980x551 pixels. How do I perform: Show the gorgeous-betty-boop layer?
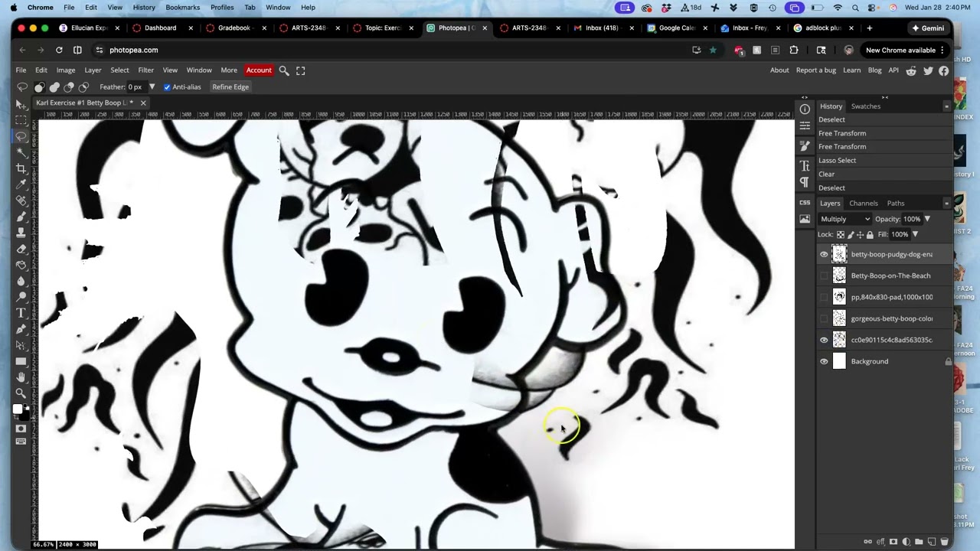[x=824, y=319]
